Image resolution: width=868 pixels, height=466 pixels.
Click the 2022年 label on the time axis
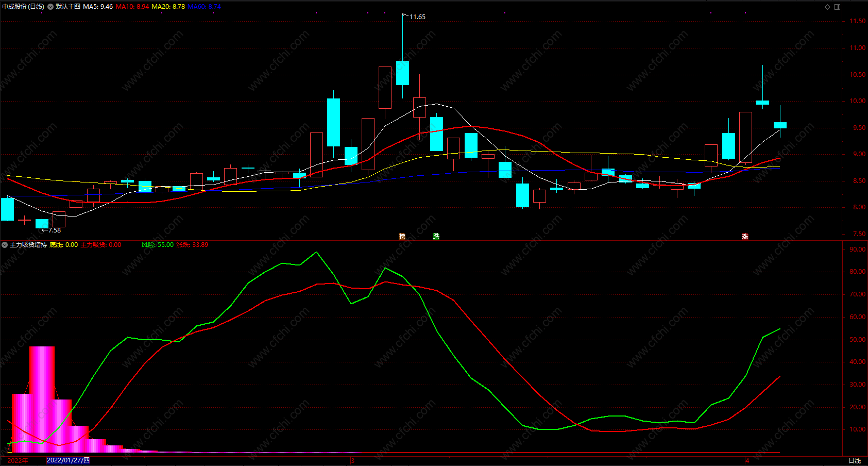tap(18, 460)
